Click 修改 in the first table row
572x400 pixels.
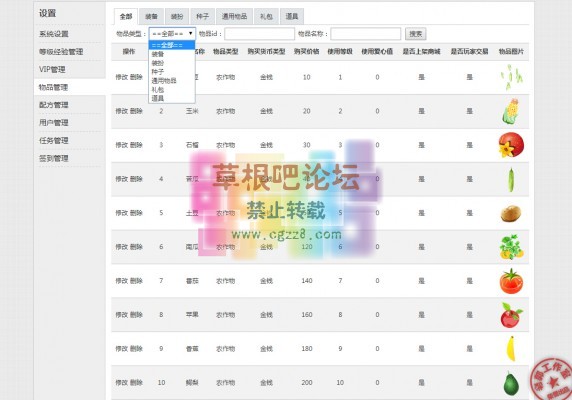coord(121,77)
